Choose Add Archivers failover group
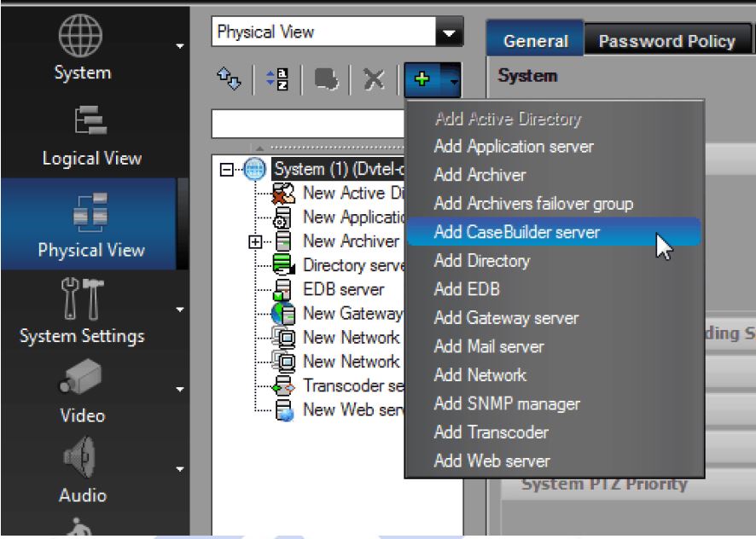This screenshot has height=539, width=756. 533,203
